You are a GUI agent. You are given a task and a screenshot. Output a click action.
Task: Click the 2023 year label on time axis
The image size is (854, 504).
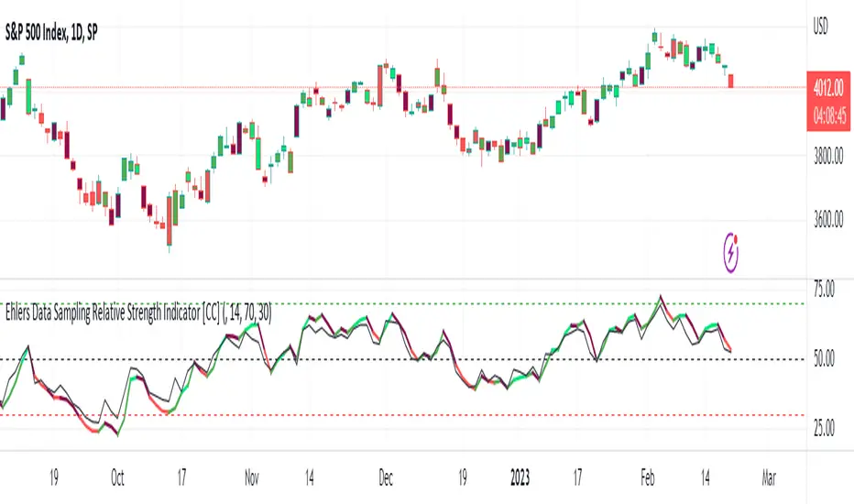point(520,477)
